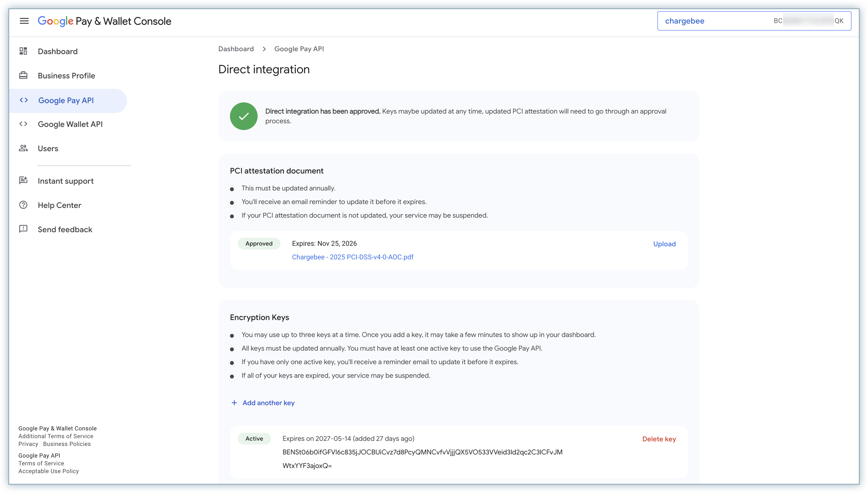868x493 pixels.
Task: Click the Google Pay API code-brackets icon
Action: (x=24, y=100)
